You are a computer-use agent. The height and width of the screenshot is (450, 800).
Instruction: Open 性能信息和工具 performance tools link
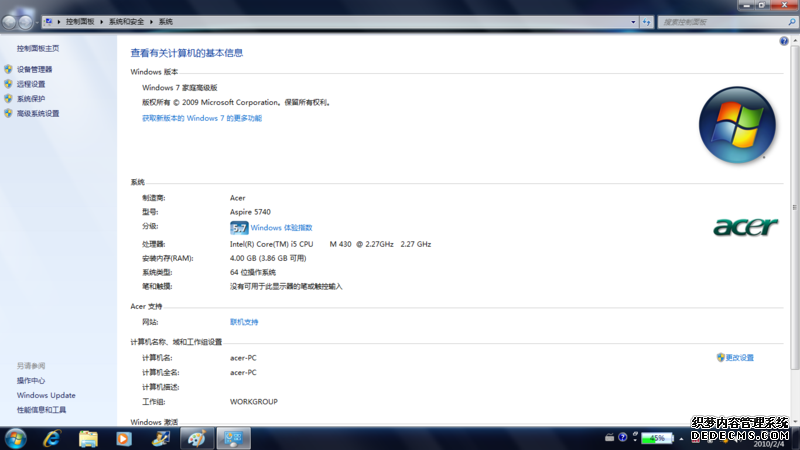[x=41, y=410]
